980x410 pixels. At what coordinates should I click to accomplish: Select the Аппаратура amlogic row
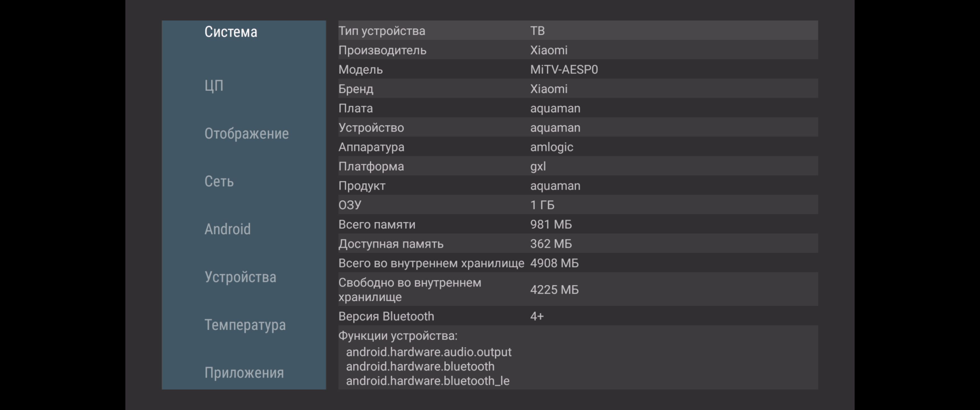coord(577,147)
